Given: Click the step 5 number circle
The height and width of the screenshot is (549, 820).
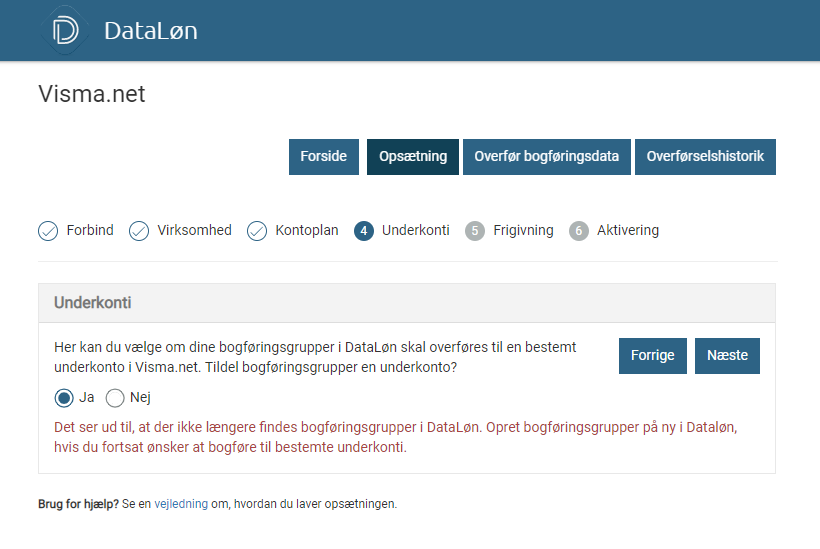Looking at the screenshot, I should [475, 231].
